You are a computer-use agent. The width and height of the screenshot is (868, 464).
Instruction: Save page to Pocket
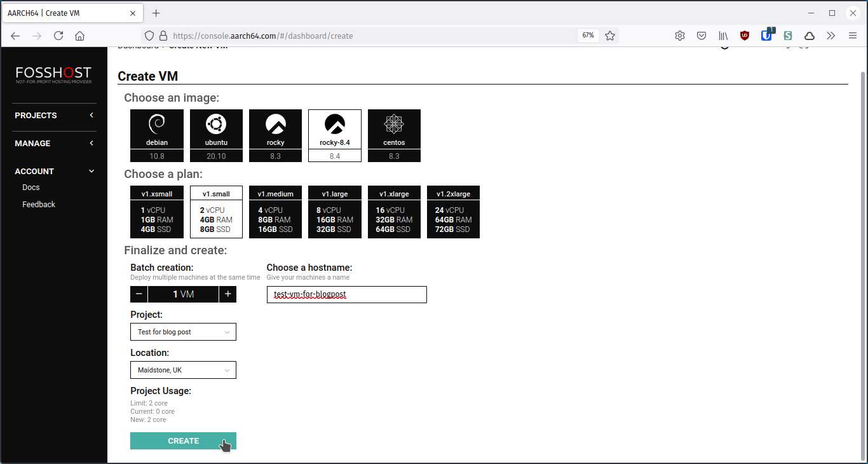click(702, 36)
